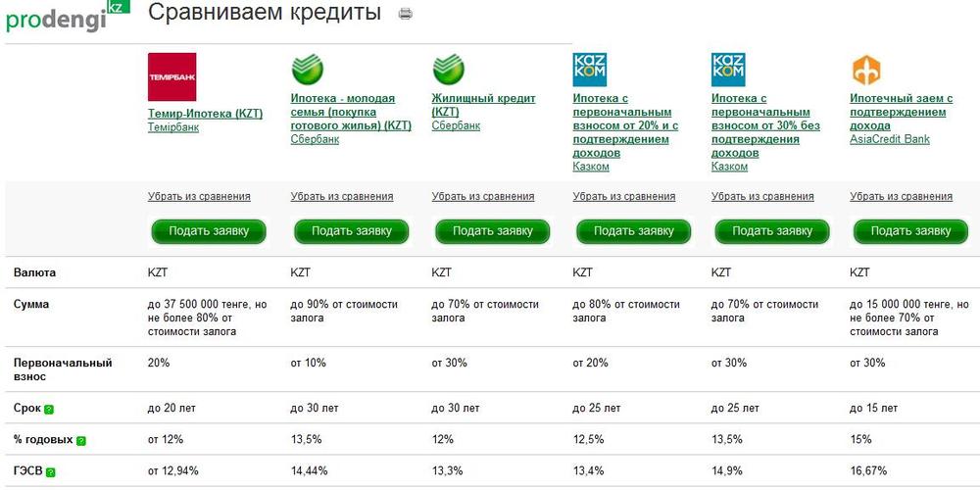The image size is (980, 490).
Task: Submit application for Ипотека молодая семья
Action: [351, 231]
